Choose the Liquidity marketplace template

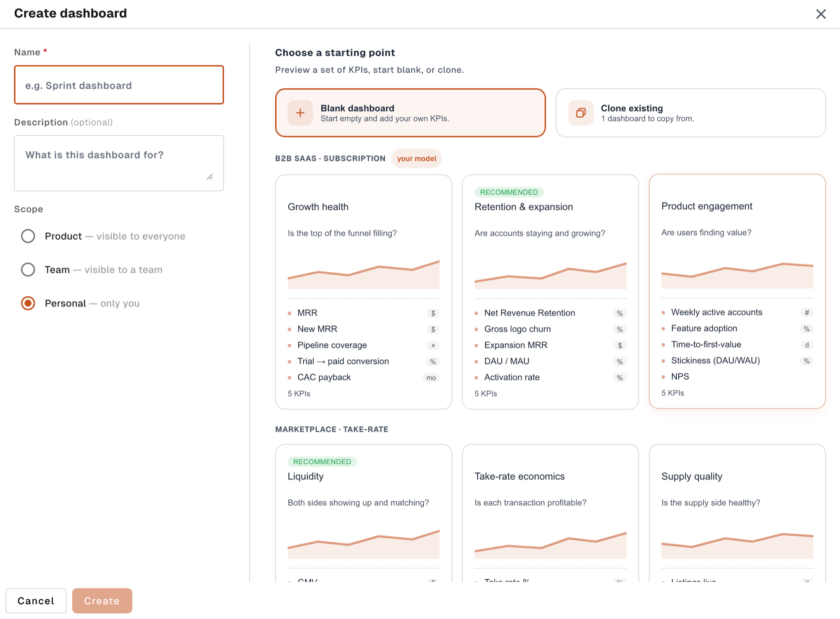click(x=364, y=513)
